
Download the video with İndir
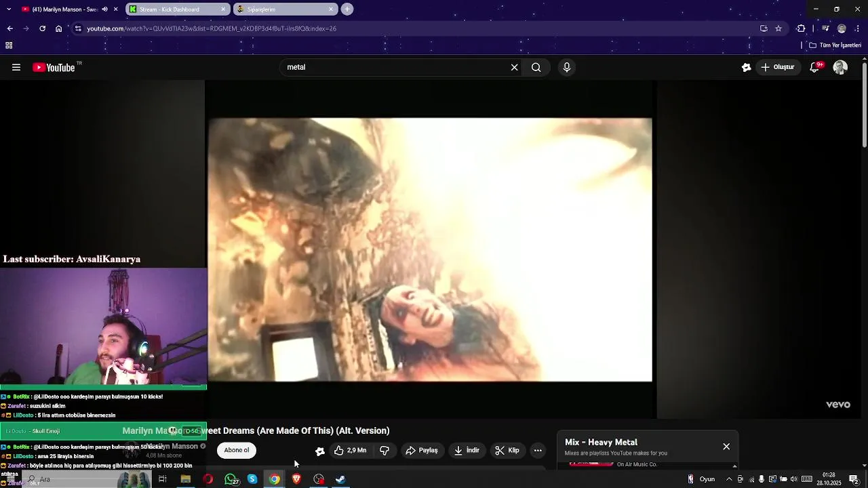click(467, 450)
